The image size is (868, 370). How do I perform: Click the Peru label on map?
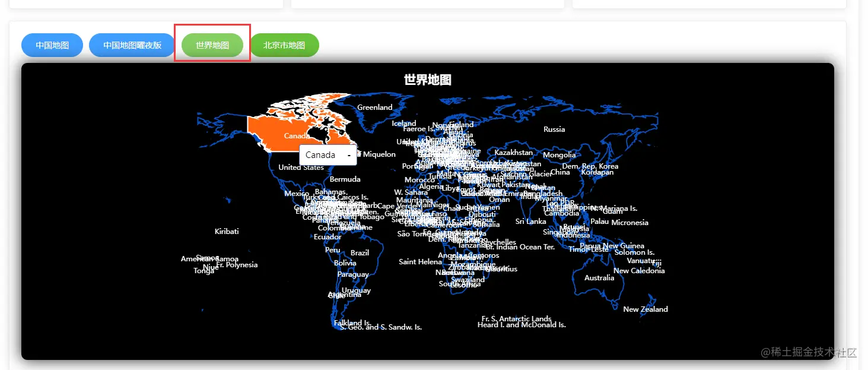tap(333, 250)
